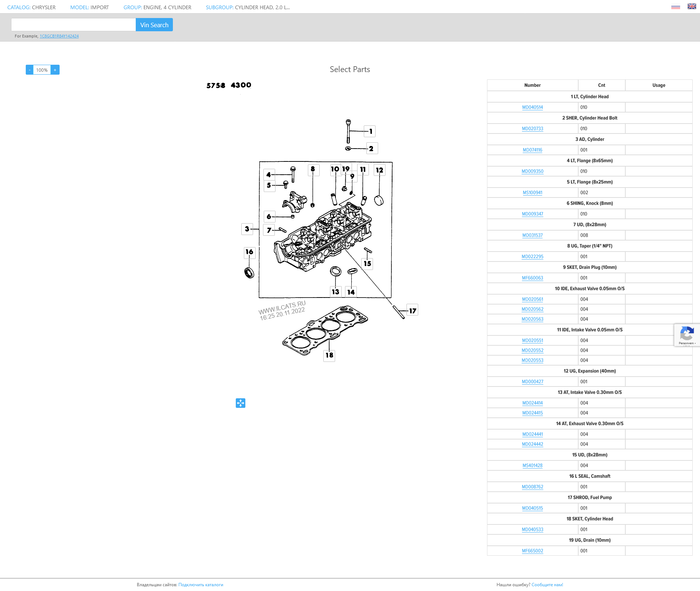700x591 pixels.
Task: Click the reCAPTCHA badge icon
Action: pos(686,334)
